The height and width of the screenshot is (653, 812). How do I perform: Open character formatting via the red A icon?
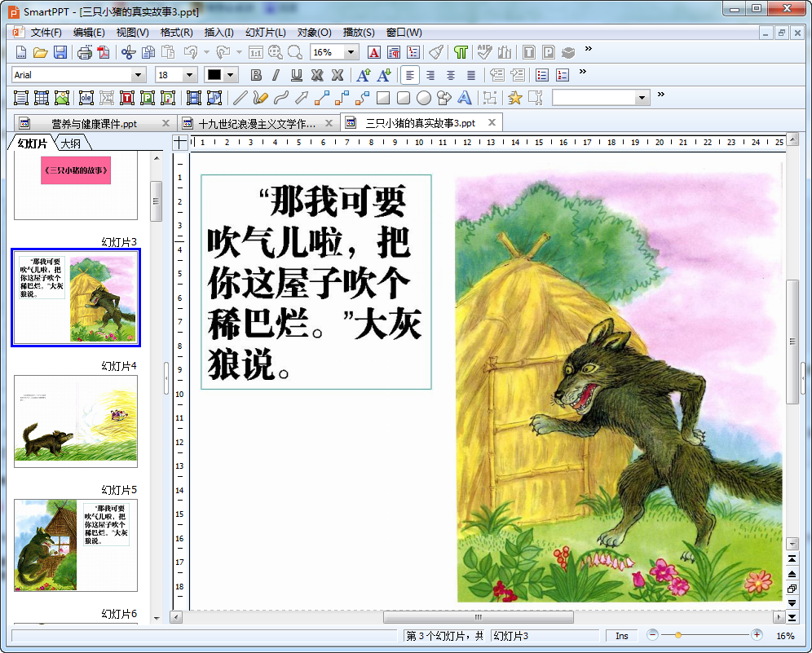(x=374, y=52)
